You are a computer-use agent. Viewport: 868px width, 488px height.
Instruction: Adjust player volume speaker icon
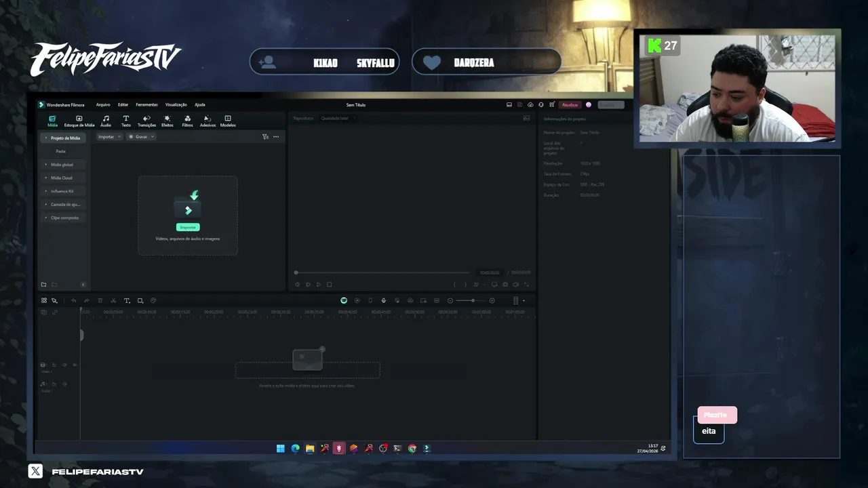tap(516, 285)
